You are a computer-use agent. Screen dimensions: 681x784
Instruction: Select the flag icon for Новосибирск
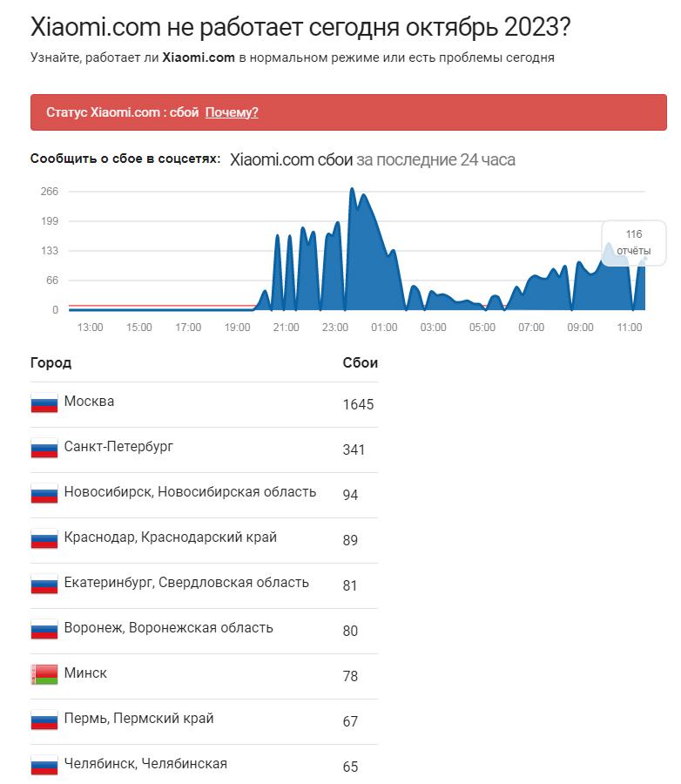(x=44, y=494)
